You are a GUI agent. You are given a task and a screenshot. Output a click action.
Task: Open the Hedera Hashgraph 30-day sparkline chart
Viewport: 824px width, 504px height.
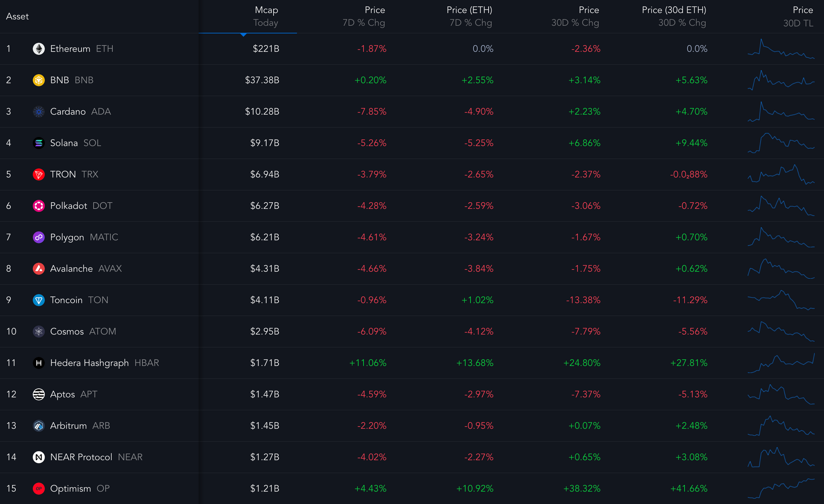[x=781, y=363]
